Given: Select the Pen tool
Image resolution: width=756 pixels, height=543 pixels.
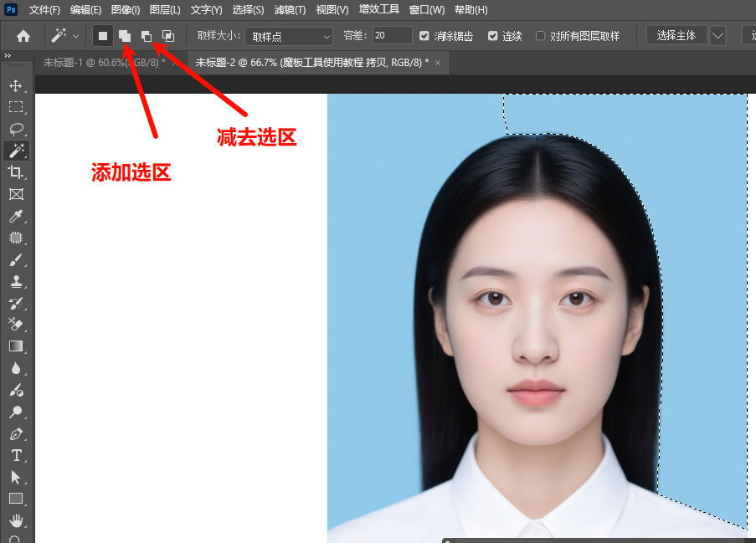Looking at the screenshot, I should point(16,434).
